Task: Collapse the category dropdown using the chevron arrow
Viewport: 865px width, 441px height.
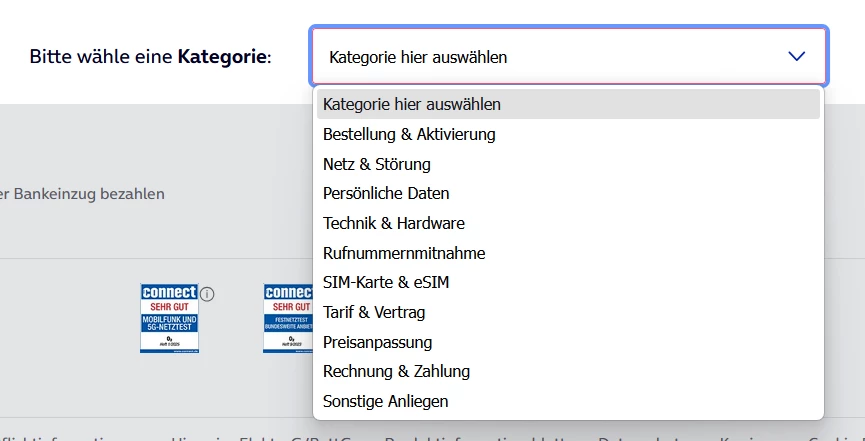Action: (x=796, y=57)
